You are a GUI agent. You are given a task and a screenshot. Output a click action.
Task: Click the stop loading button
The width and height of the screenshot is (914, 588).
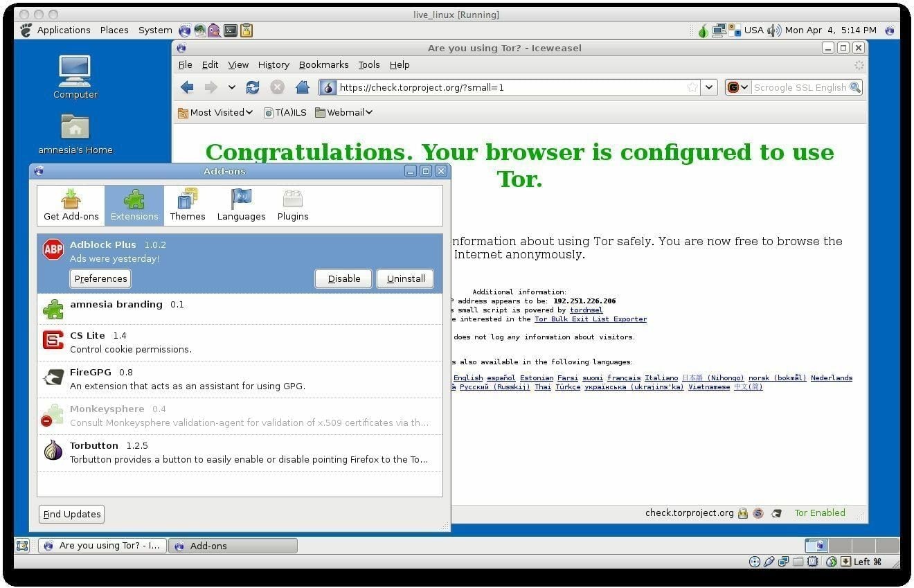(277, 87)
